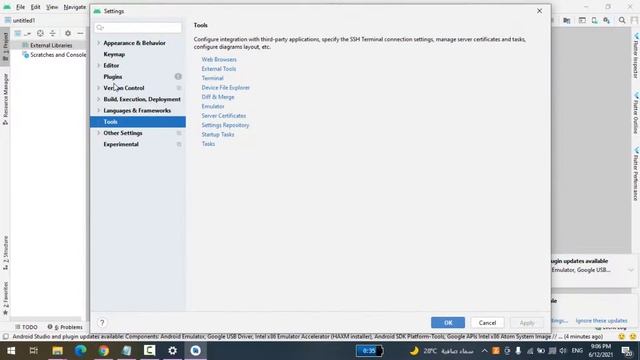Viewport: 640px width, 360px height.
Task: Open External Tools link
Action: point(219,69)
